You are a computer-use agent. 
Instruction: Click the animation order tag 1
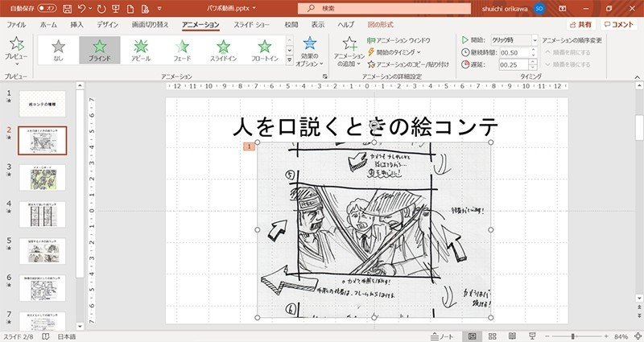249,146
